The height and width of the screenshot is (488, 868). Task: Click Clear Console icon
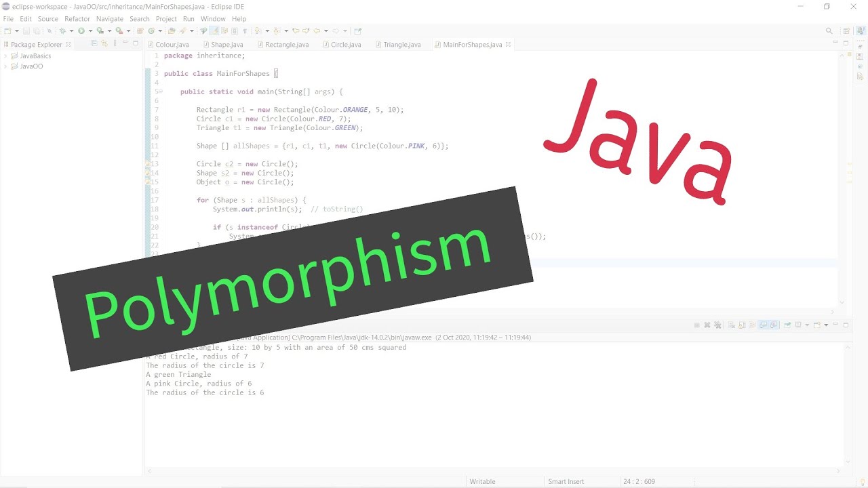pos(732,325)
